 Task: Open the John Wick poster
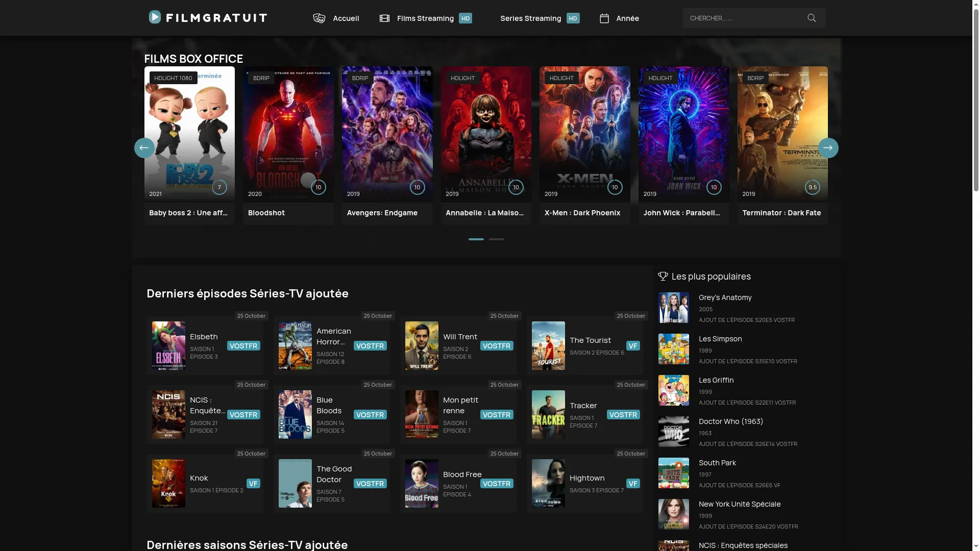coord(683,134)
